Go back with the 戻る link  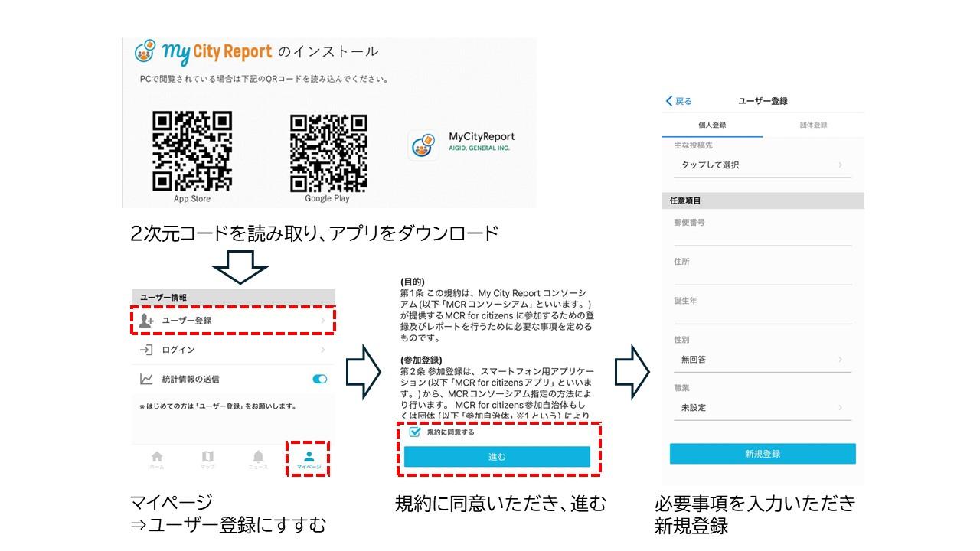tap(679, 101)
